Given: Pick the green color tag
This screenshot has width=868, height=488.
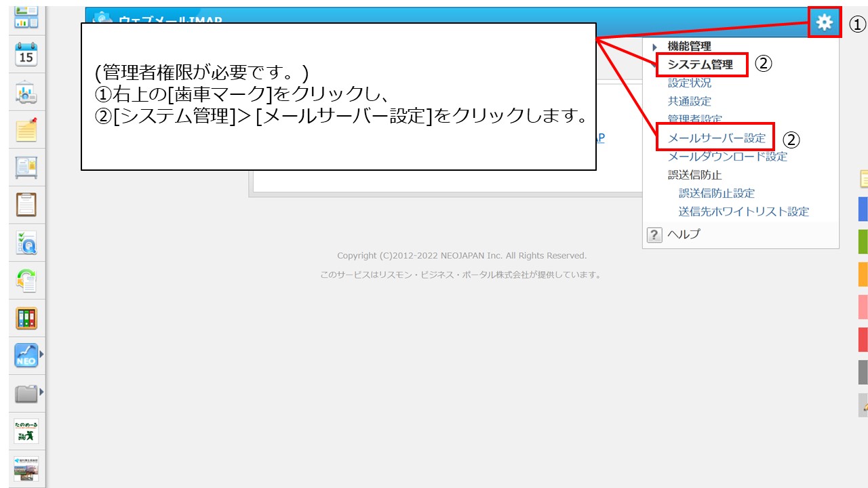Looking at the screenshot, I should (863, 241).
